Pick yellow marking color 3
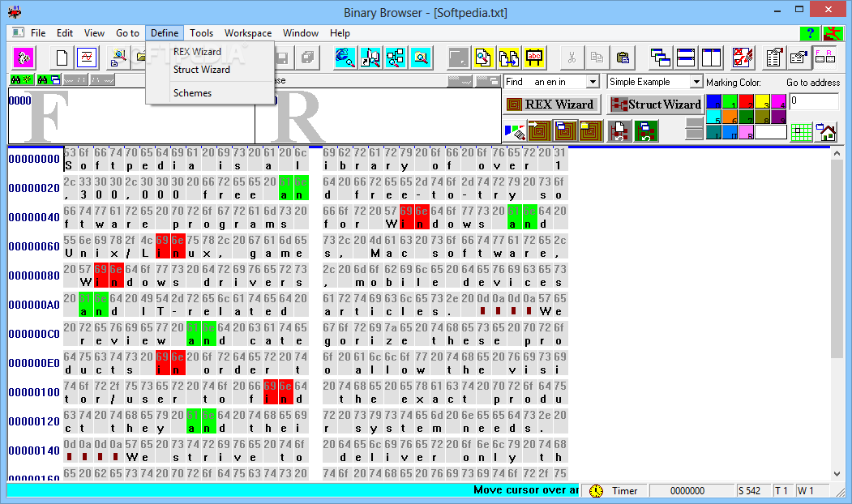852x504 pixels. click(x=762, y=101)
